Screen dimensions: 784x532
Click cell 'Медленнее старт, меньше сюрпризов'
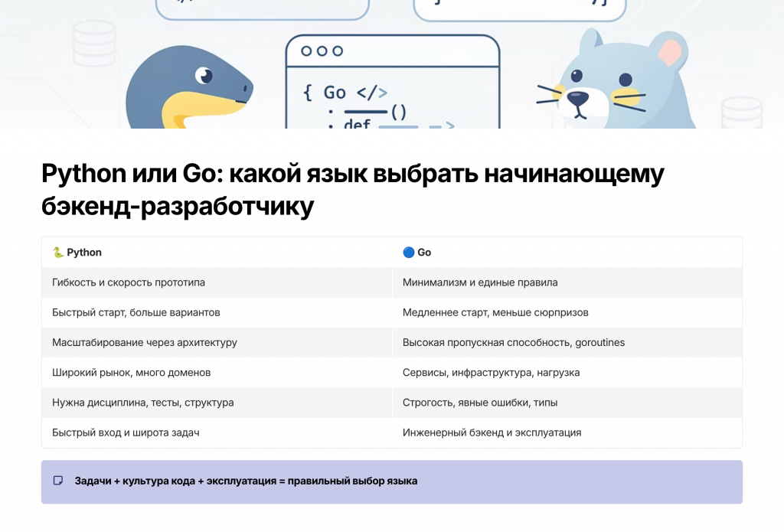click(x=495, y=312)
